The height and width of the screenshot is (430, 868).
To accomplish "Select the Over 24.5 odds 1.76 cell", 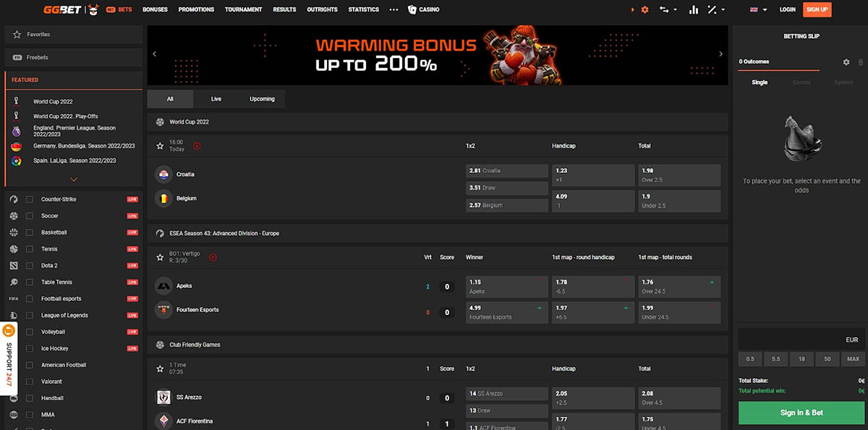I will point(679,287).
